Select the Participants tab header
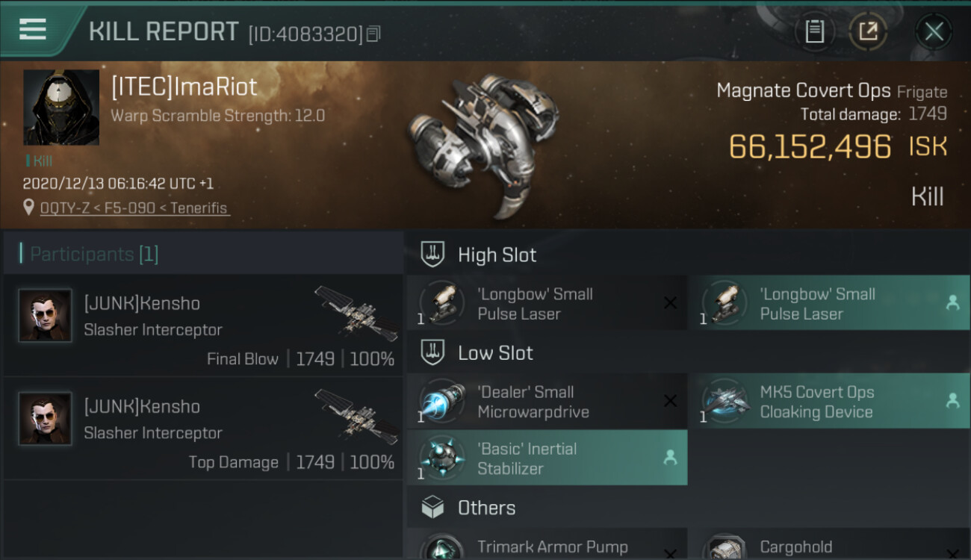This screenshot has width=971, height=560. [x=94, y=254]
